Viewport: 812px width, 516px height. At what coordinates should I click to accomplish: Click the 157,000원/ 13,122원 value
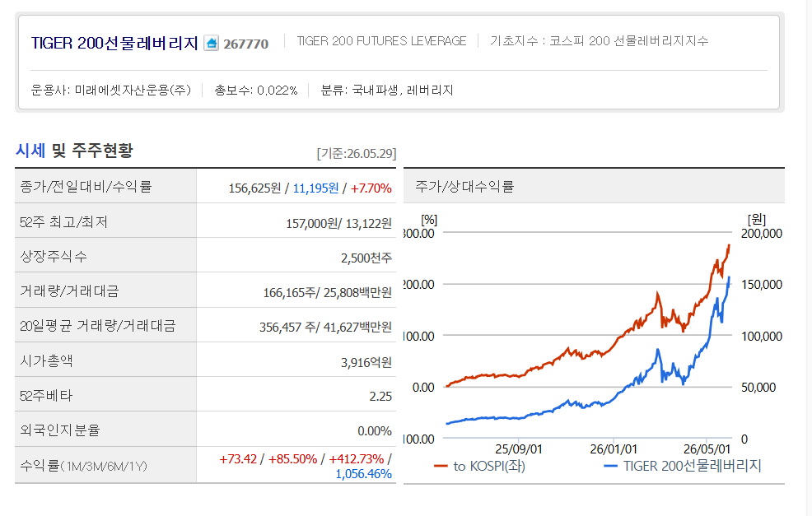click(338, 223)
